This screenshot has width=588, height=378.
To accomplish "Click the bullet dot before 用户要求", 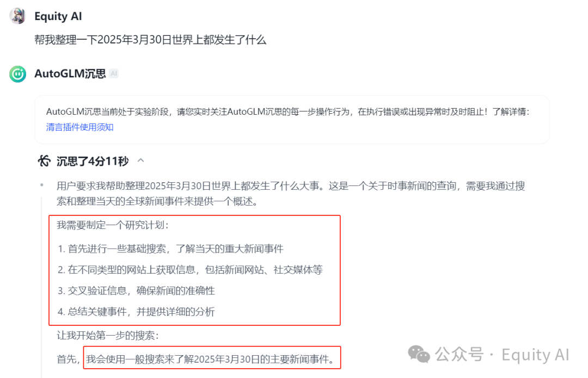I will point(41,185).
